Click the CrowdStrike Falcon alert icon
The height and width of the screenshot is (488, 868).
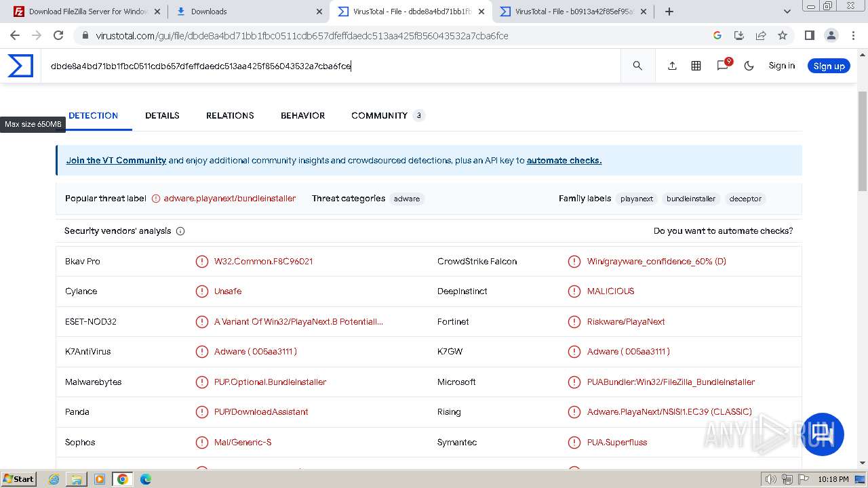tap(574, 262)
